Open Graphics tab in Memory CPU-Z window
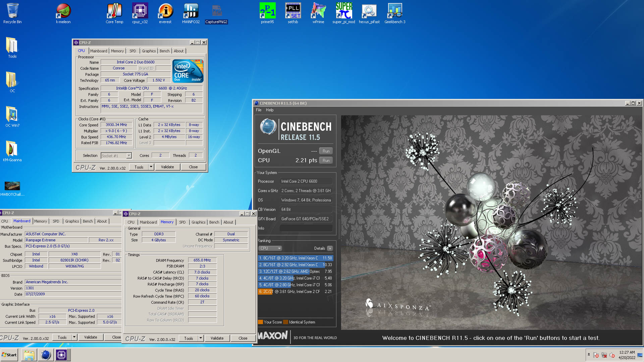This screenshot has width=644, height=362. pos(198,222)
